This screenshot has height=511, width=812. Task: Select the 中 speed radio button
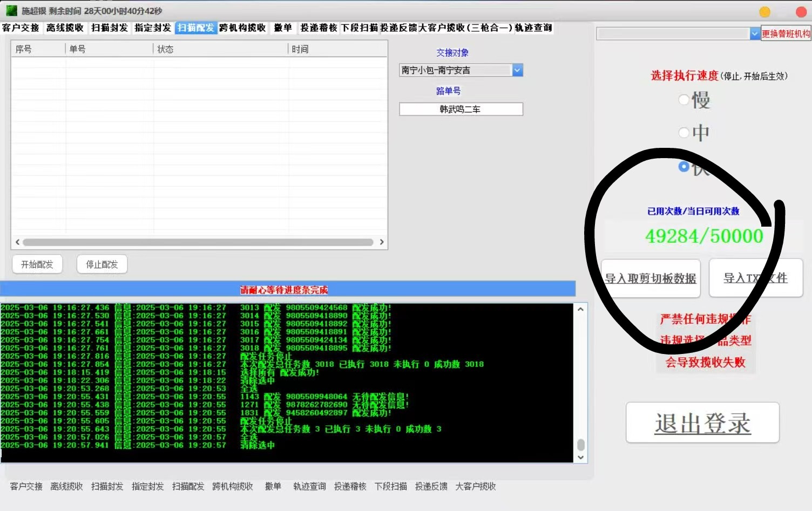pos(684,133)
